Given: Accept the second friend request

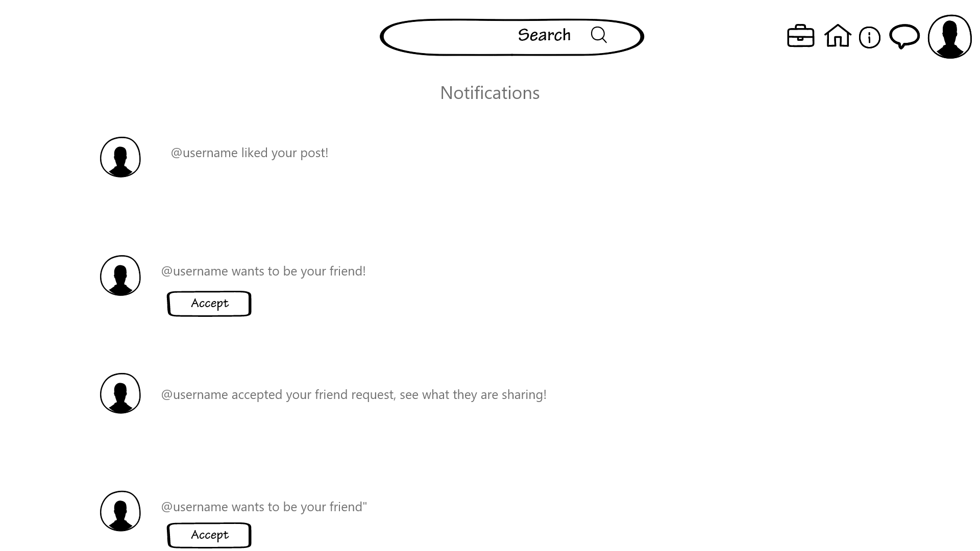Looking at the screenshot, I should click(x=209, y=535).
